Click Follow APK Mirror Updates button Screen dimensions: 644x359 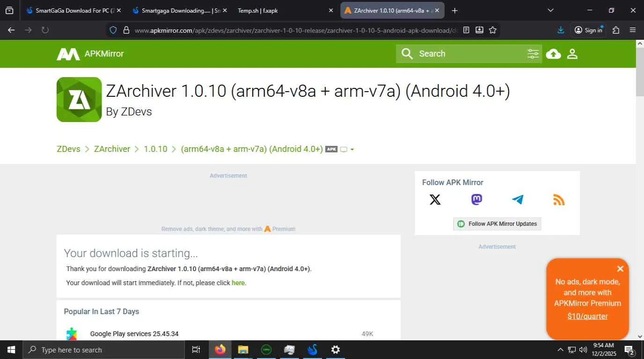497,224
